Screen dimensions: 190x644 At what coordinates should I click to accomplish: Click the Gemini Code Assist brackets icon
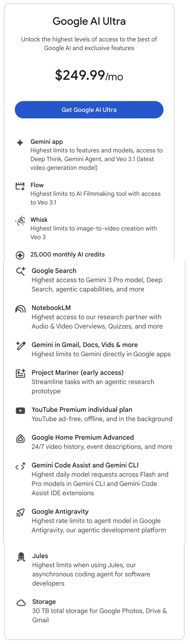coord(21,466)
